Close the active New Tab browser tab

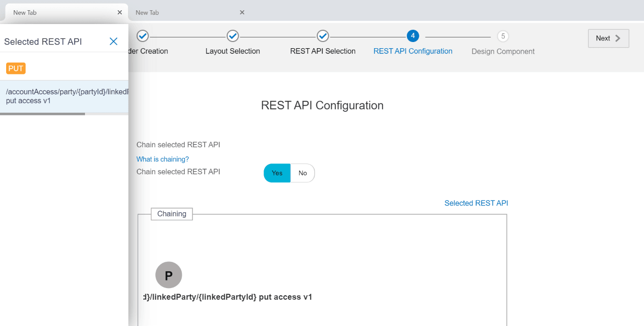click(119, 12)
